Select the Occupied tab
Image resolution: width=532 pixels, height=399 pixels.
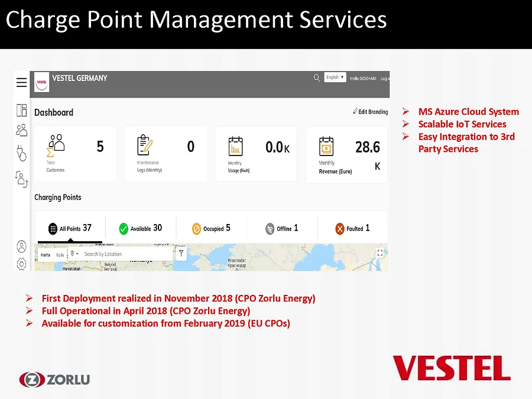click(212, 228)
